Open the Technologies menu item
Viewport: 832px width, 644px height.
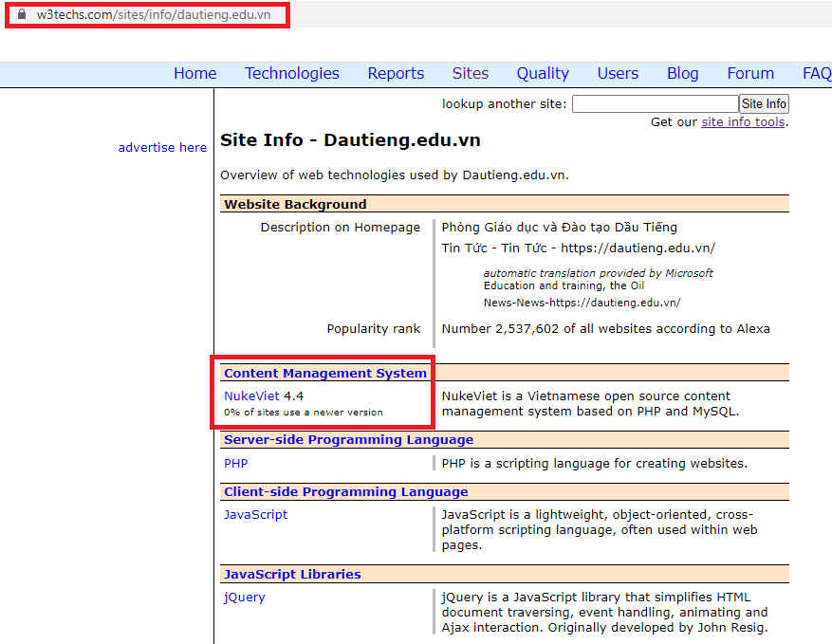pyautogui.click(x=292, y=73)
